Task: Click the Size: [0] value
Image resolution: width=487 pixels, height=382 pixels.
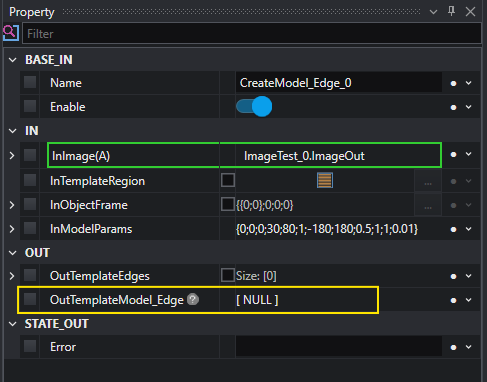Action: coord(256,276)
